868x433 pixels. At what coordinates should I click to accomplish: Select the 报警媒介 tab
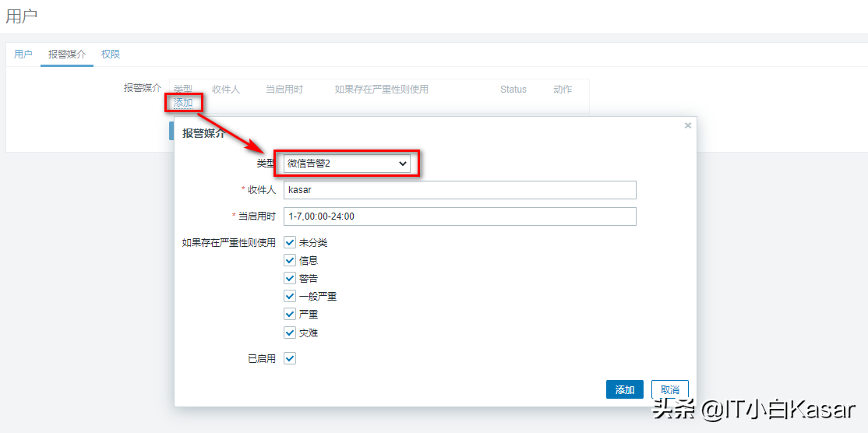[x=66, y=55]
